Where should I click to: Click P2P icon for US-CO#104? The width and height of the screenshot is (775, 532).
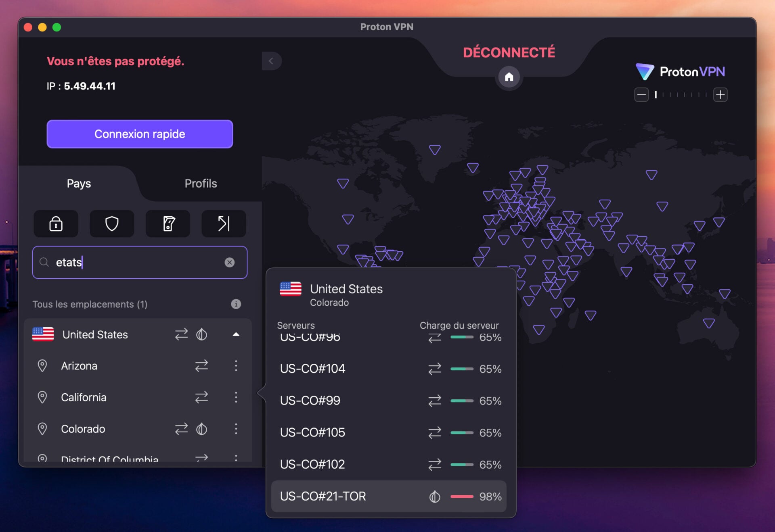(x=435, y=369)
